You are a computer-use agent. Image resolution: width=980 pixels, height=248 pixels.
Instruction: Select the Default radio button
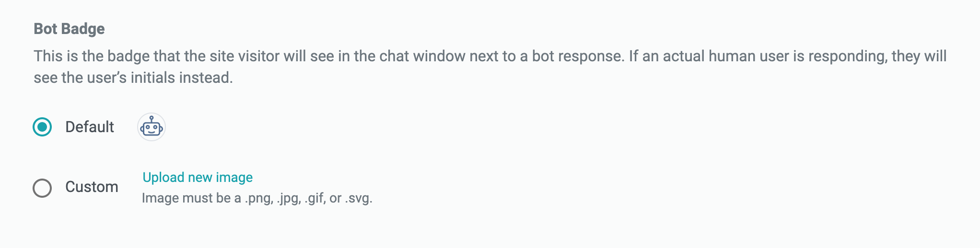tap(42, 127)
